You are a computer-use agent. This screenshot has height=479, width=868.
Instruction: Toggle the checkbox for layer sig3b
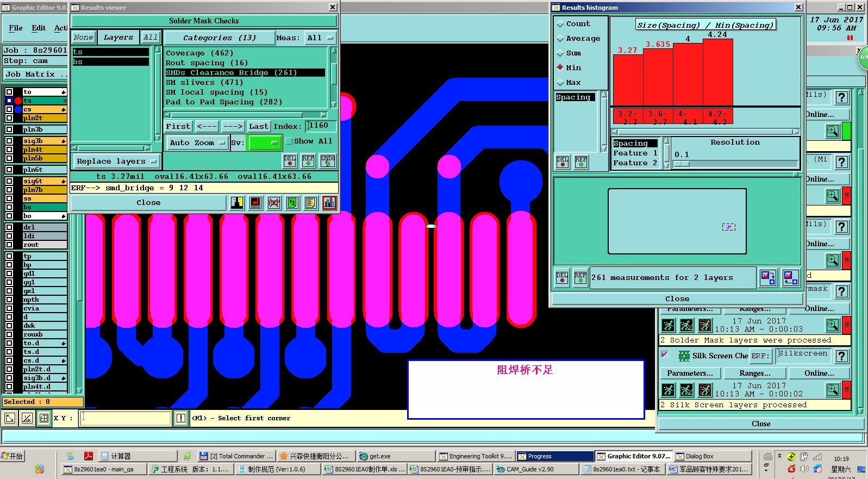pyautogui.click(x=9, y=141)
